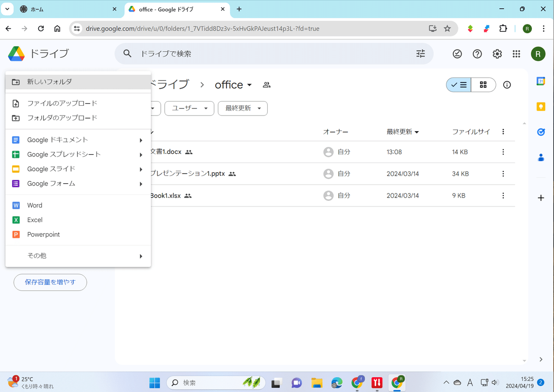Open Google Tasks side panel
This screenshot has width=554, height=392.
click(x=541, y=132)
